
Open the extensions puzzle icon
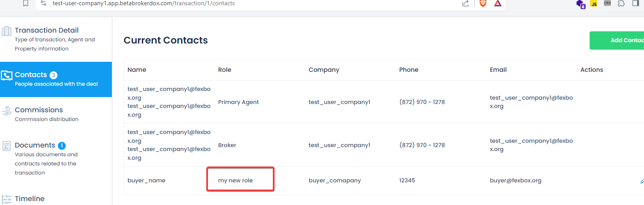(621, 3)
